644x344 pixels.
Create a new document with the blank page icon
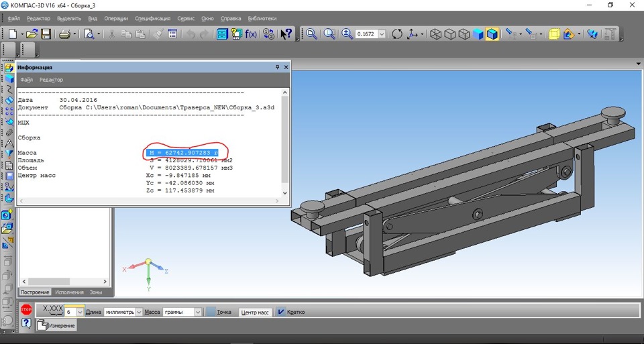pyautogui.click(x=13, y=34)
